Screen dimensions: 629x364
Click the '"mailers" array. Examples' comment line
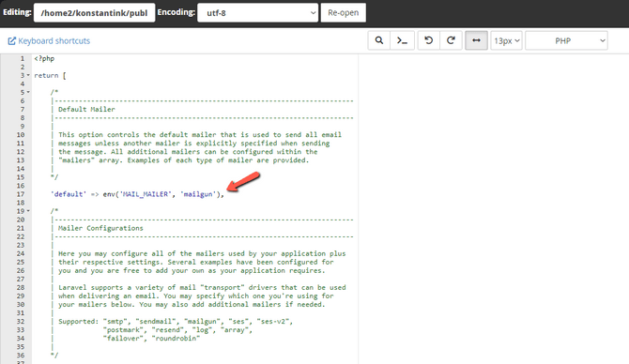point(184,160)
